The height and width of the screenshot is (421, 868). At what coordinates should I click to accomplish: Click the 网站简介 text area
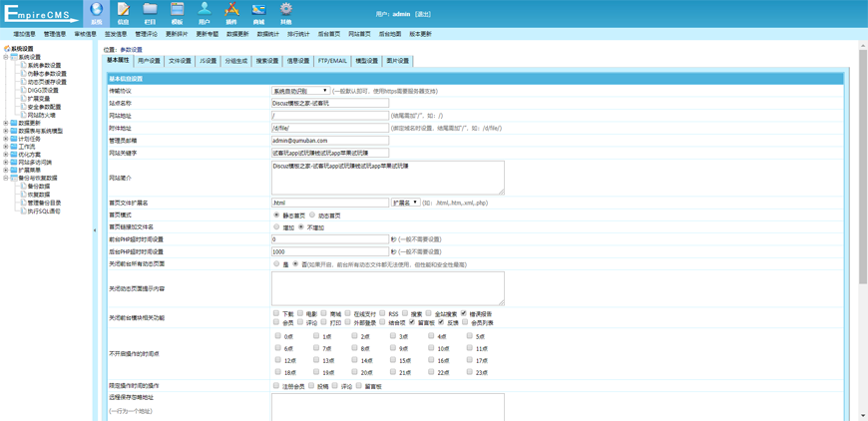pos(388,178)
